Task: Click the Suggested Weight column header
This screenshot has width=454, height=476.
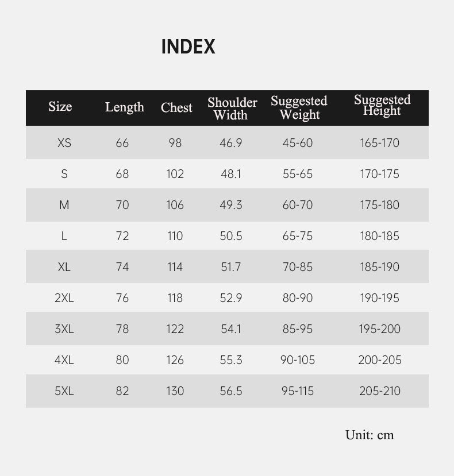Action: tap(299, 107)
